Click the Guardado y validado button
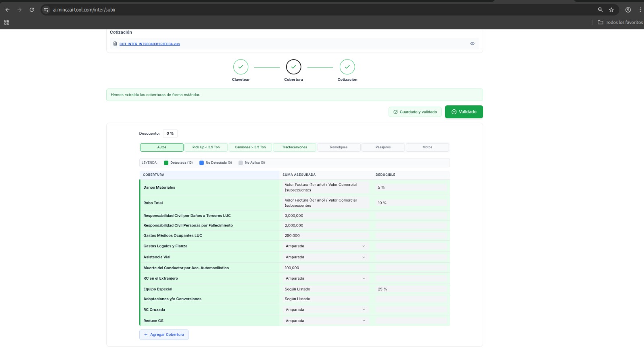 coord(415,112)
